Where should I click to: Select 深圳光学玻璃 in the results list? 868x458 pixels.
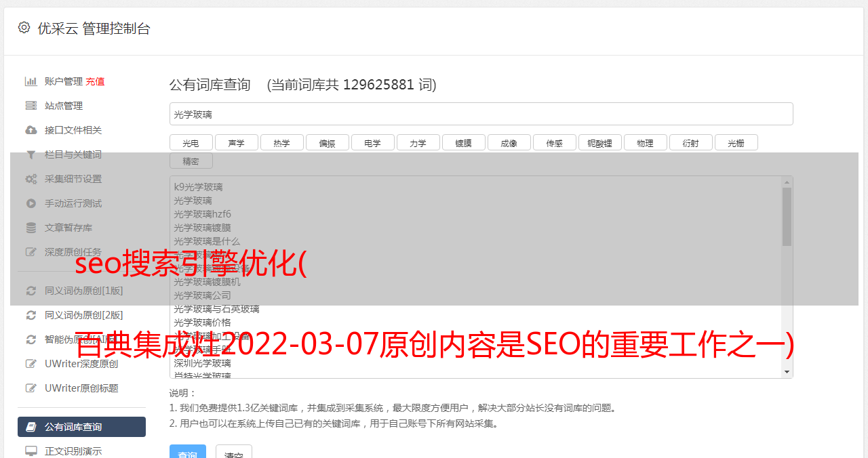202,363
